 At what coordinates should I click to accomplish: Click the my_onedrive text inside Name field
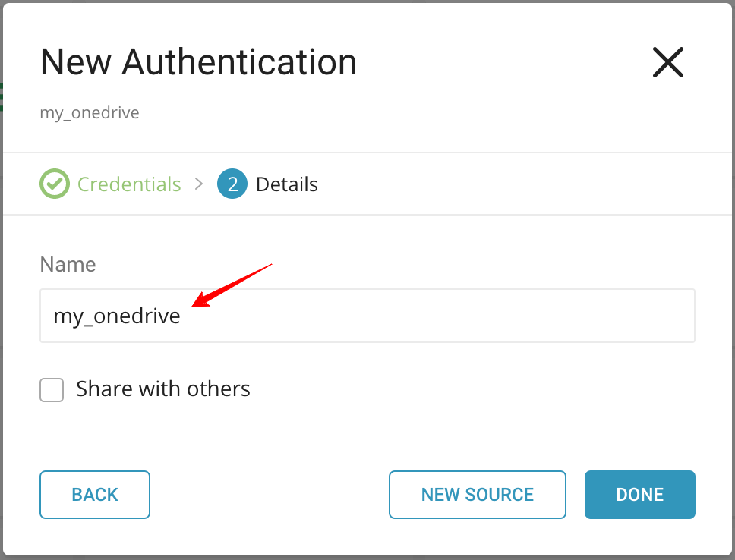(x=117, y=316)
